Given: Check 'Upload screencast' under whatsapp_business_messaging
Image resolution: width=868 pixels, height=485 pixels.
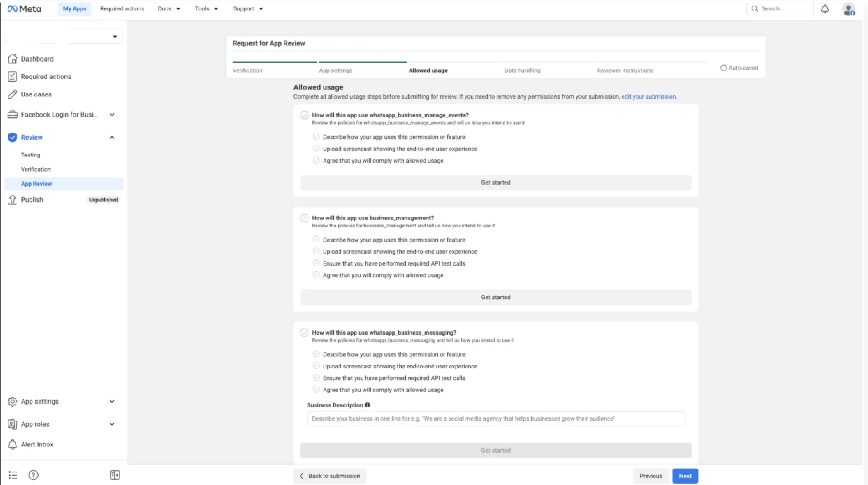Looking at the screenshot, I should click(x=316, y=366).
